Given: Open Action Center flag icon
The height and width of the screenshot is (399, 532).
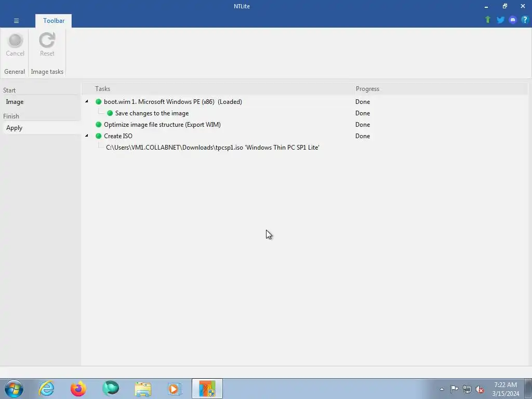Looking at the screenshot, I should click(454, 389).
